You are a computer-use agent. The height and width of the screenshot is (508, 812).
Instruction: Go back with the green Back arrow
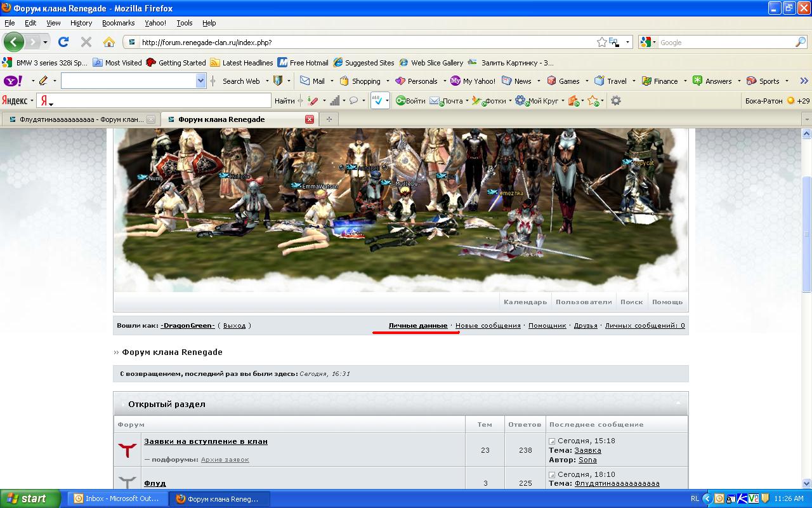(x=13, y=42)
